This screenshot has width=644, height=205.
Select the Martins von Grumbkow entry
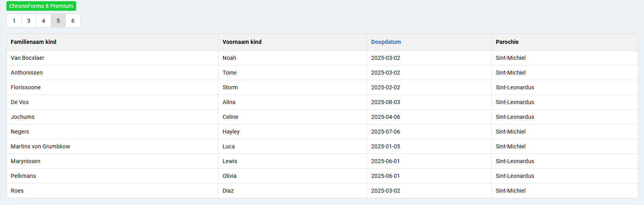pyautogui.click(x=40, y=146)
